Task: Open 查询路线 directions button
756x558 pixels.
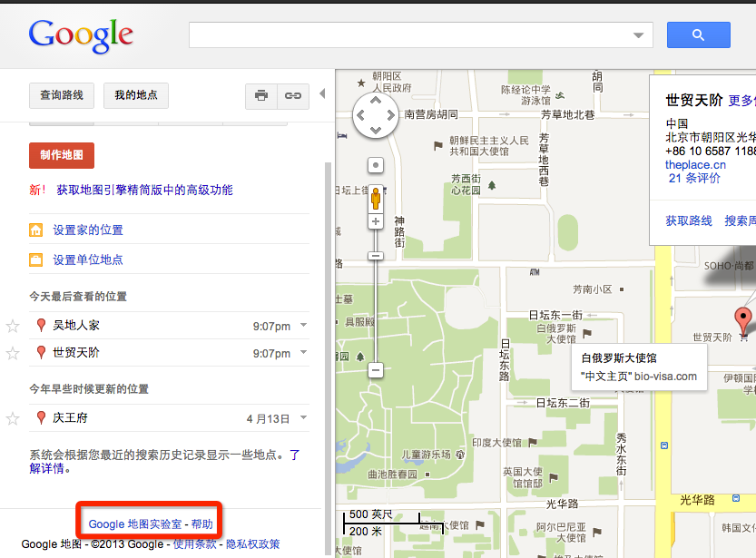Action: 62,95
